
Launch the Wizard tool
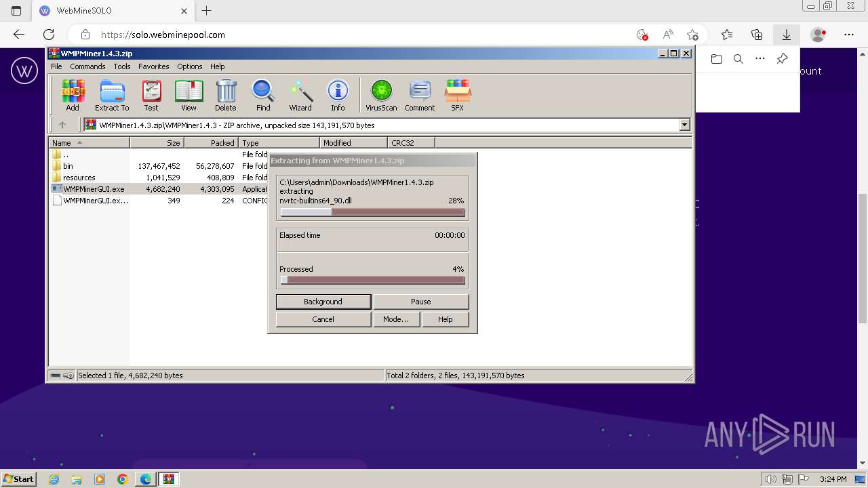[x=300, y=95]
